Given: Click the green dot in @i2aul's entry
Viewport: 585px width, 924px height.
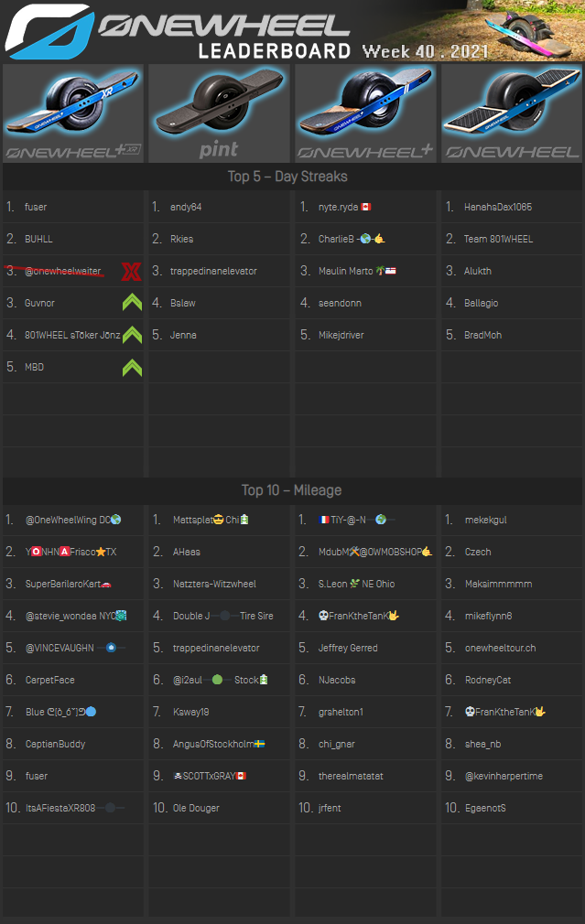Looking at the screenshot, I should click(217, 681).
